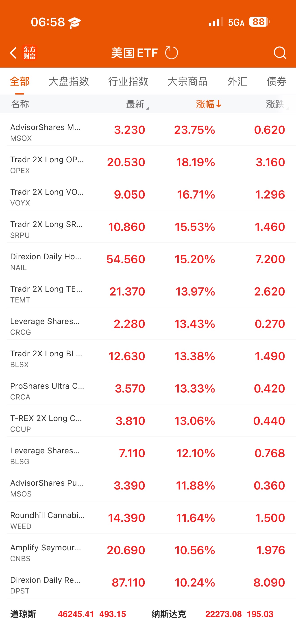Tap the 东方财富 logo icon
296x644 pixels.
[x=29, y=53]
